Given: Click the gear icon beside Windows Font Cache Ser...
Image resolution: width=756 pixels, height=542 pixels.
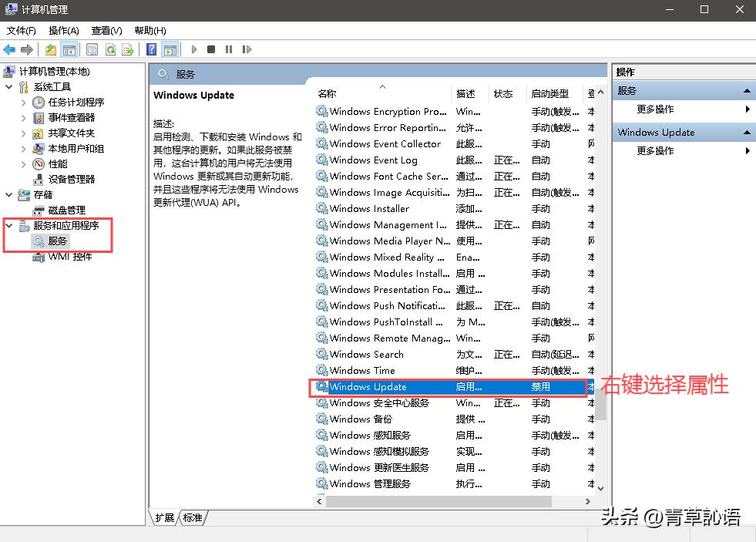Looking at the screenshot, I should 321,176.
